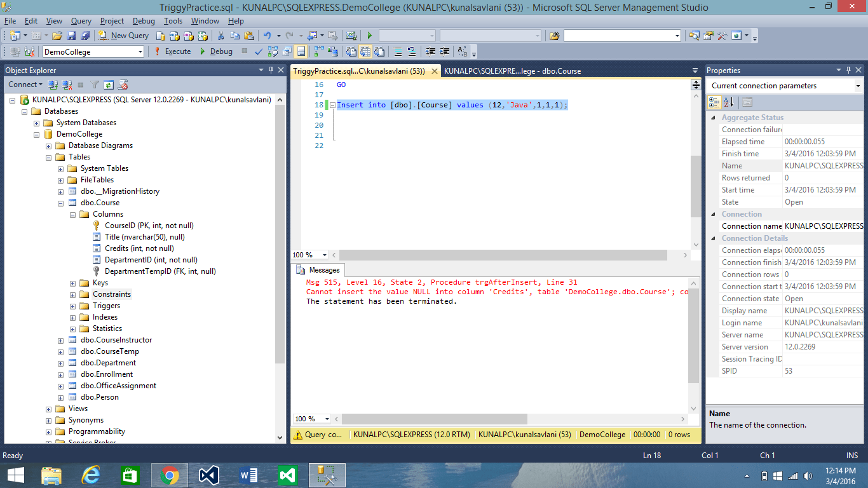This screenshot has width=868, height=488.
Task: Click the Parse checkmark icon
Action: (259, 51)
